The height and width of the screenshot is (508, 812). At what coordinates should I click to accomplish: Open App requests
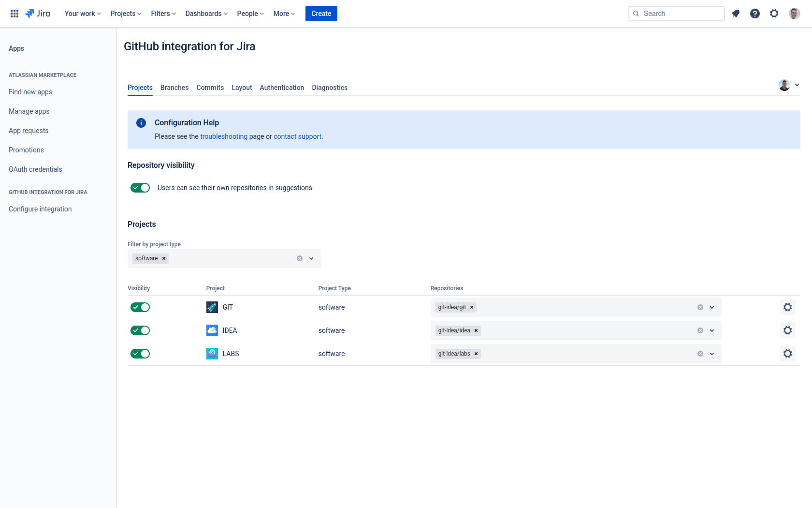(x=29, y=131)
